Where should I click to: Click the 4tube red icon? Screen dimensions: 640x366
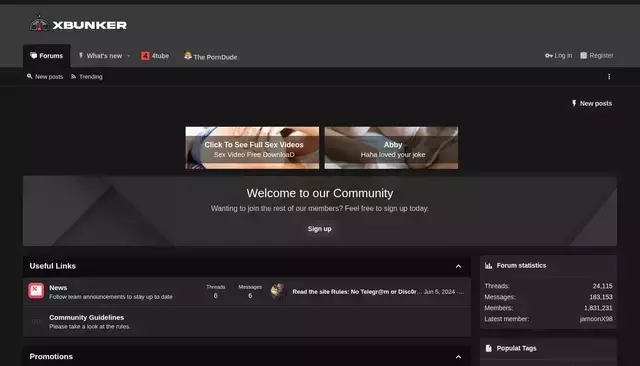pos(145,56)
